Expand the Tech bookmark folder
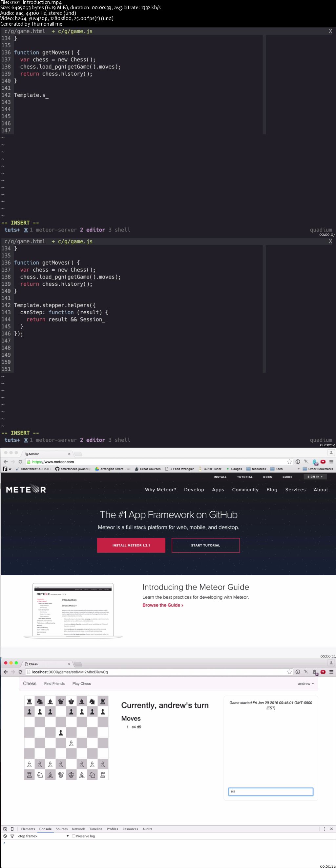Image resolution: width=336 pixels, height=868 pixels. click(276, 469)
